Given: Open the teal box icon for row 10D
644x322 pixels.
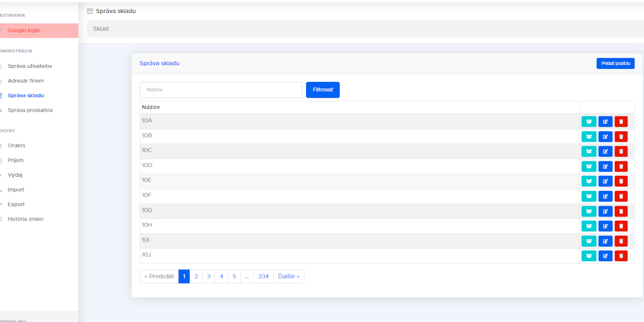Looking at the screenshot, I should coord(589,166).
